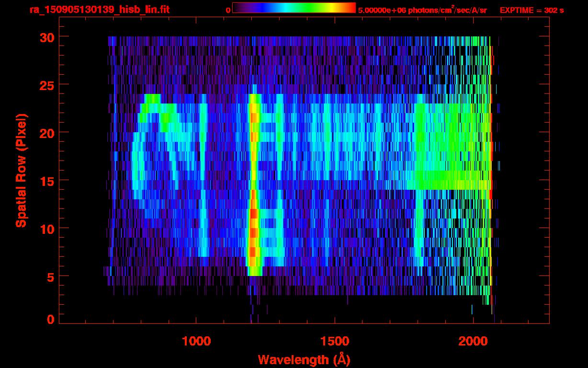
Task: Click the file name title ra_150905130139_hisb_lin.fit
Action: point(99,10)
